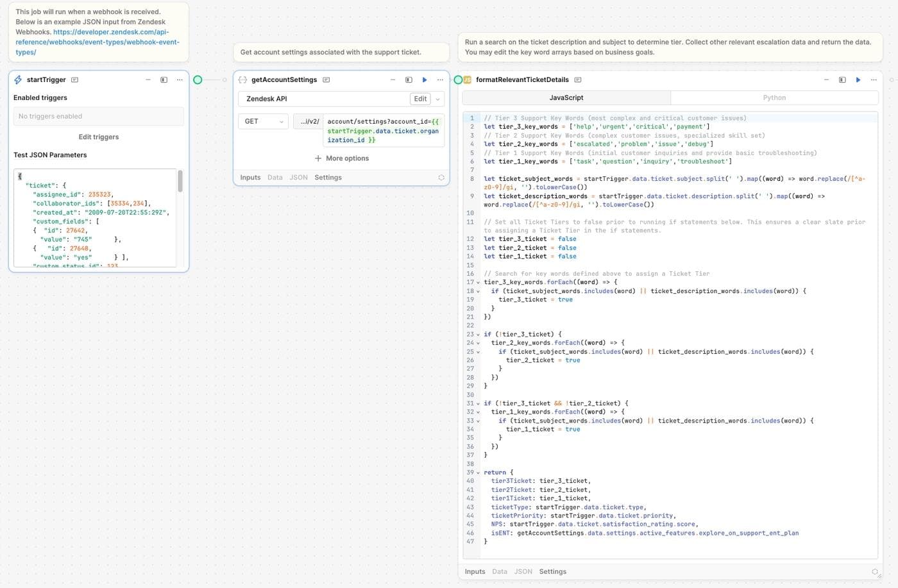Open the formatRelevantTicketDetails ellipsis menu
898x588 pixels.
point(874,80)
